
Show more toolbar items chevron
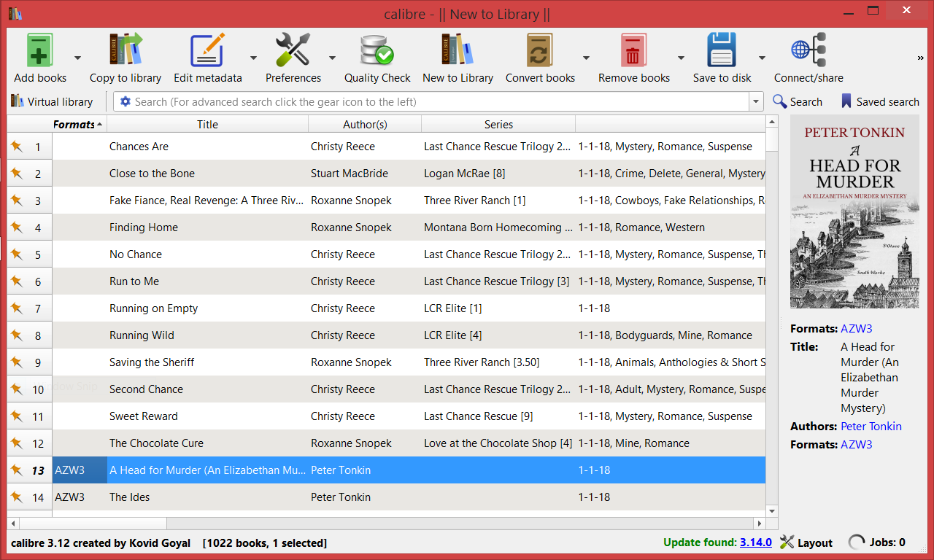click(921, 58)
